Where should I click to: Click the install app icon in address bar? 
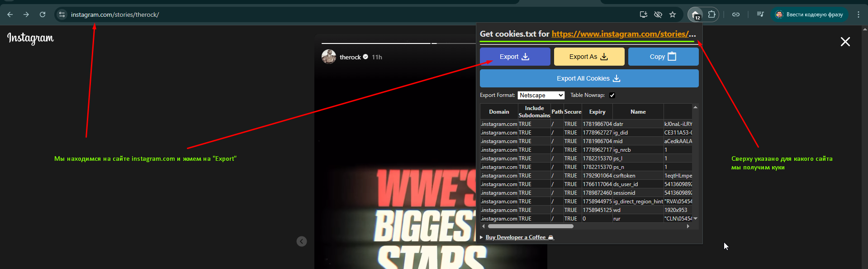643,14
